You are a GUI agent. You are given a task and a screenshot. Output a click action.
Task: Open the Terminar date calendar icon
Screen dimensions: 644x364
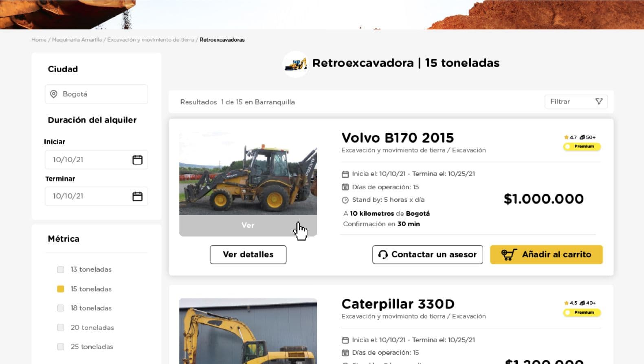137,196
